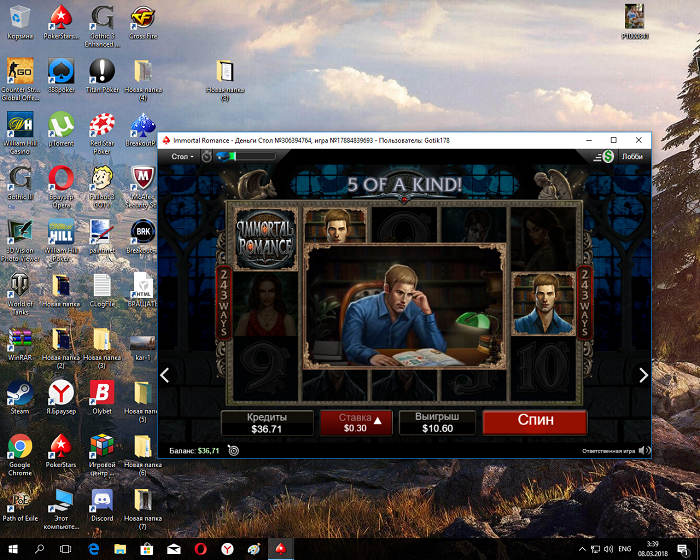Click the green dollar cashier icon
Viewport: 700px width, 560px height.
point(608,156)
